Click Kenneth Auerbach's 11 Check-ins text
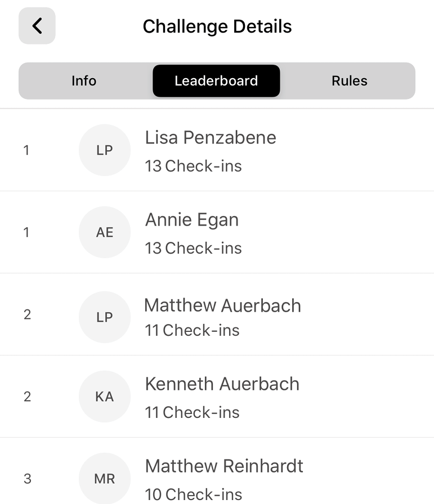The height and width of the screenshot is (504, 434). pos(192,412)
